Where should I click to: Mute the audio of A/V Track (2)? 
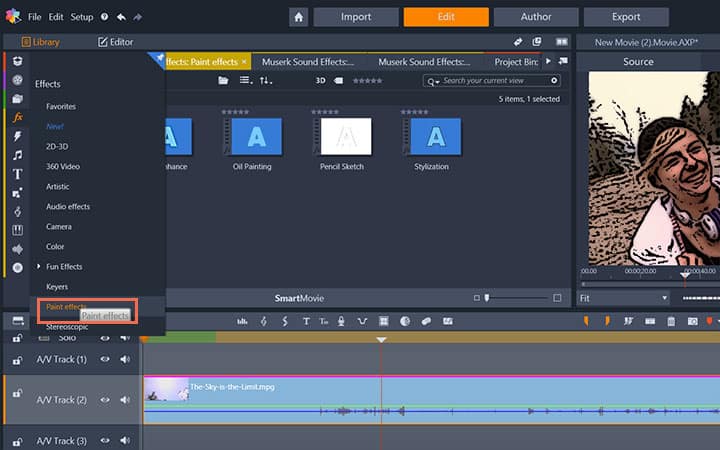tap(125, 399)
